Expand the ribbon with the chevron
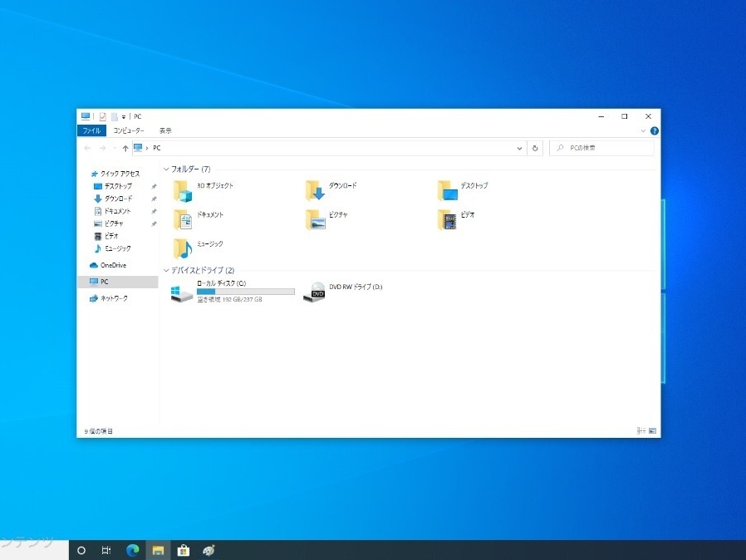 click(x=643, y=131)
